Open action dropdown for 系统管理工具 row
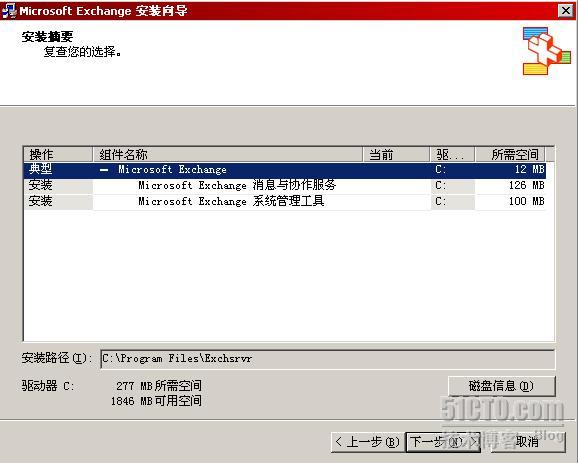578x463 pixels. 58,202
